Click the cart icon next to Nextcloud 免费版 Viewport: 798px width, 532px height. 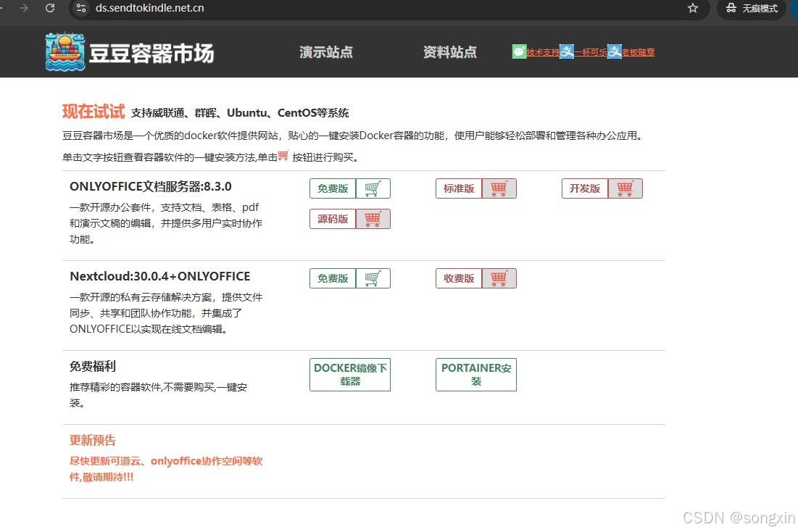(373, 278)
